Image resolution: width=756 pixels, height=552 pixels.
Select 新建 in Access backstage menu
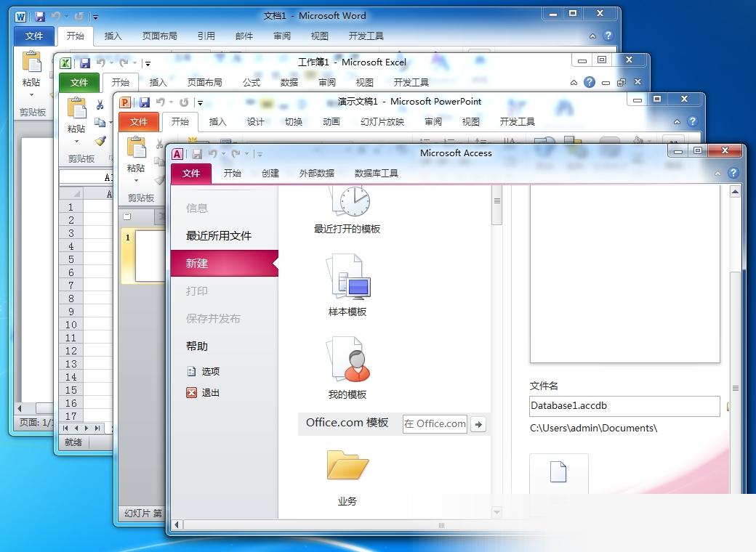point(225,264)
